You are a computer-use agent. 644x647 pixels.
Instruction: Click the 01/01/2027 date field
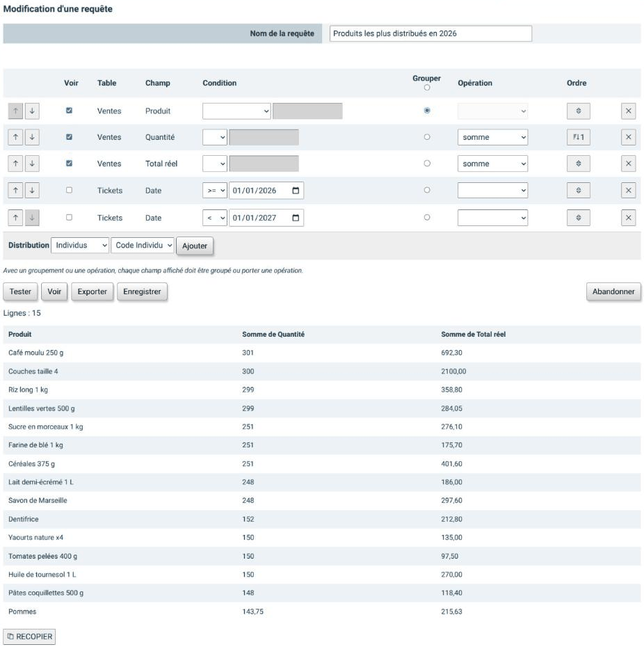pos(266,218)
